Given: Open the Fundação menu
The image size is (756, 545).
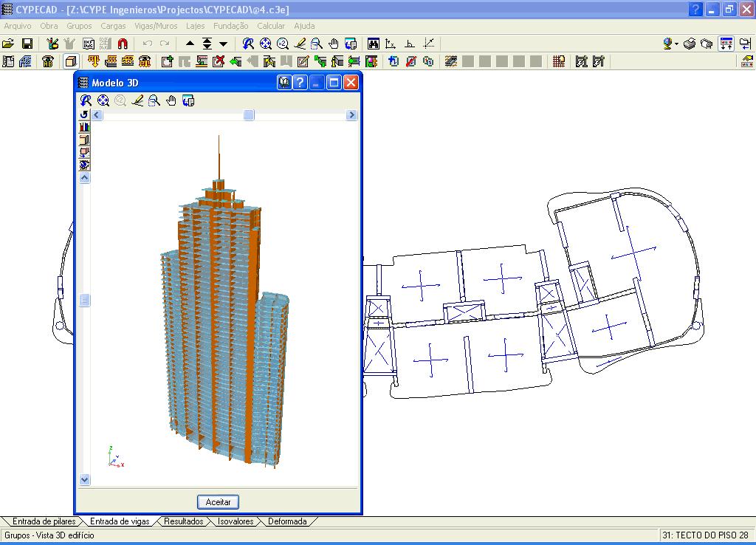Looking at the screenshot, I should pos(231,26).
